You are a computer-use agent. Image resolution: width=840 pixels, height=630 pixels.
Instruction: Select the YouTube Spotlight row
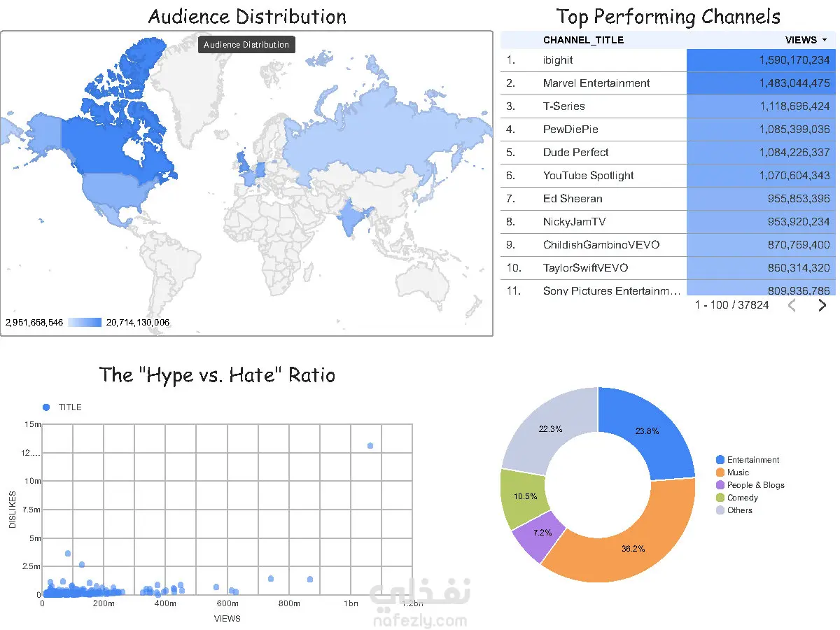[668, 176]
